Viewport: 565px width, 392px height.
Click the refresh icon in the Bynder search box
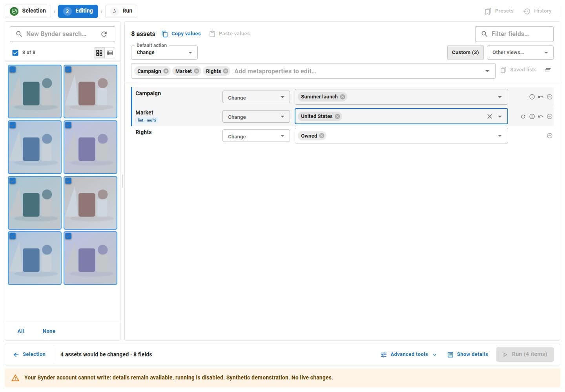tap(104, 34)
